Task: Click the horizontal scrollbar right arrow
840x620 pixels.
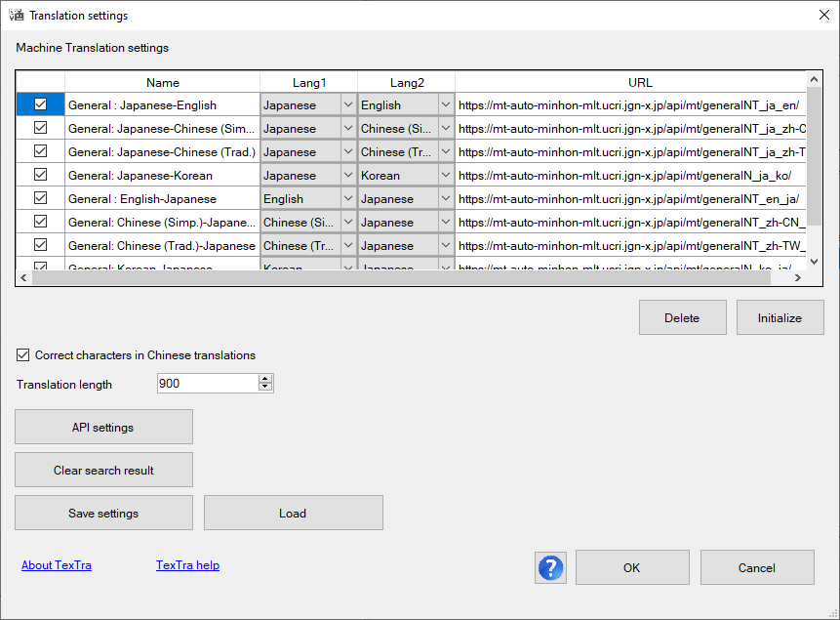Action: (x=798, y=277)
